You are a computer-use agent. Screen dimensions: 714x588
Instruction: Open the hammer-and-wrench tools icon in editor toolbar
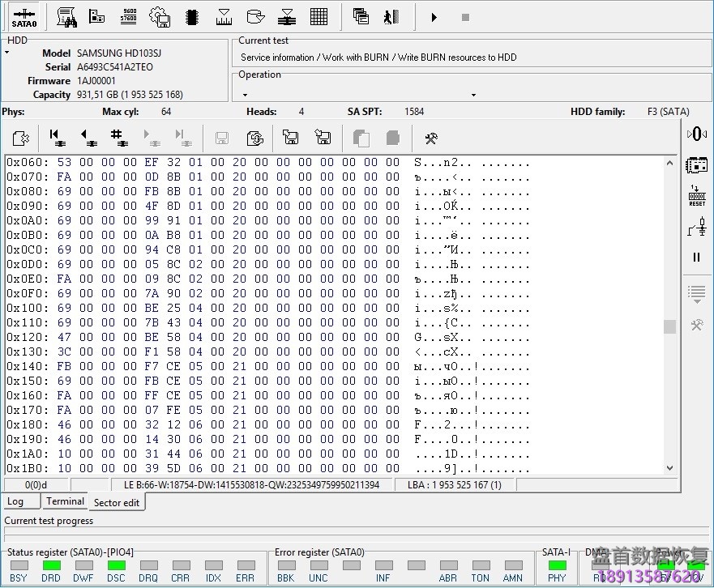[x=430, y=138]
